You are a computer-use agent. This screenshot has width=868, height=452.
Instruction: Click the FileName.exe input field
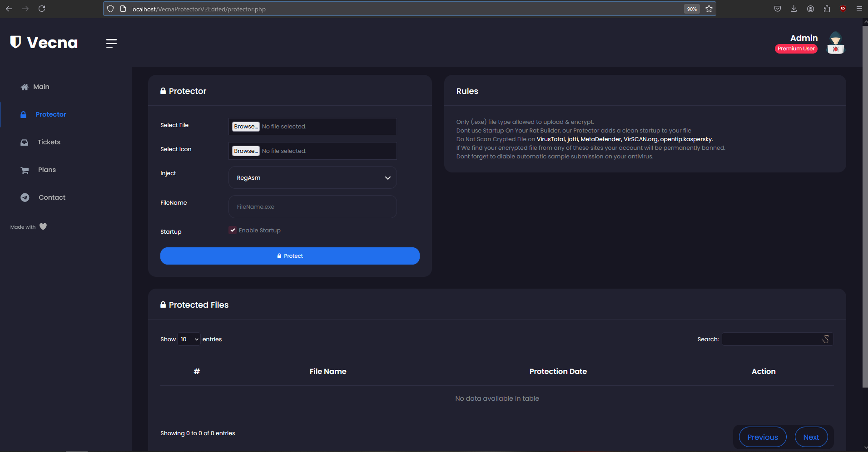[312, 206]
